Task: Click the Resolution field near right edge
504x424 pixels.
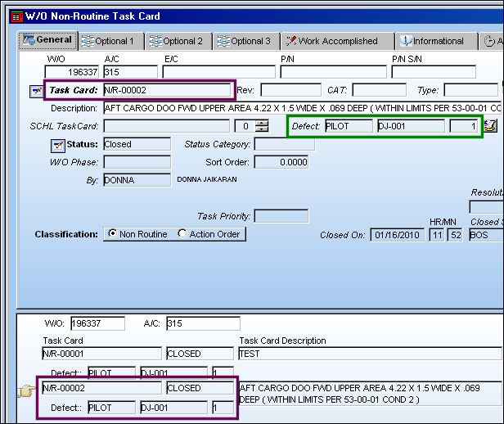Action: coord(486,207)
